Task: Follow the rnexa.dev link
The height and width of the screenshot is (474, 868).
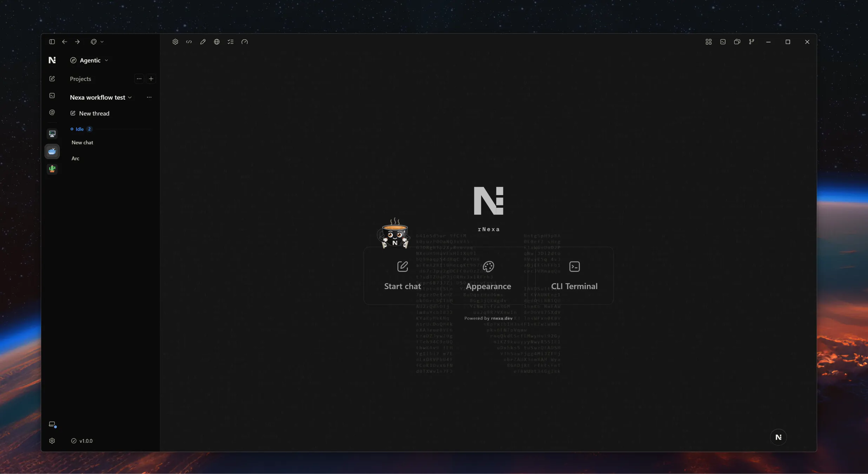Action: [502, 318]
